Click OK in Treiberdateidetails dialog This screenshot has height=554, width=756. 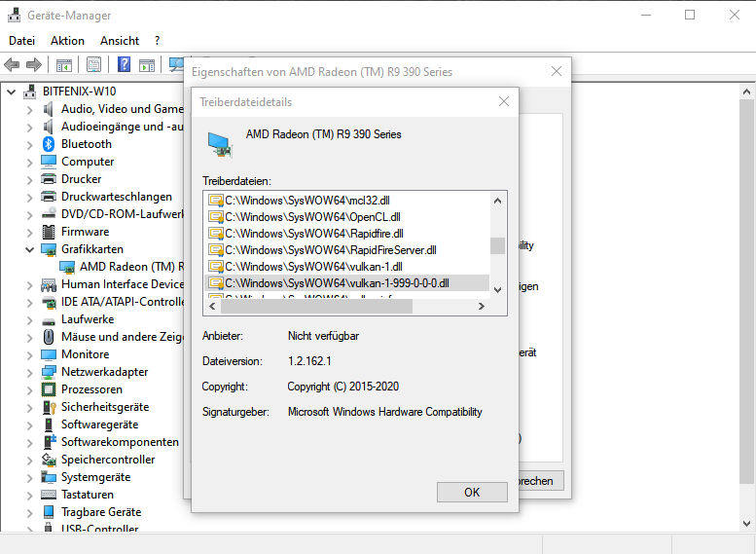[472, 493]
